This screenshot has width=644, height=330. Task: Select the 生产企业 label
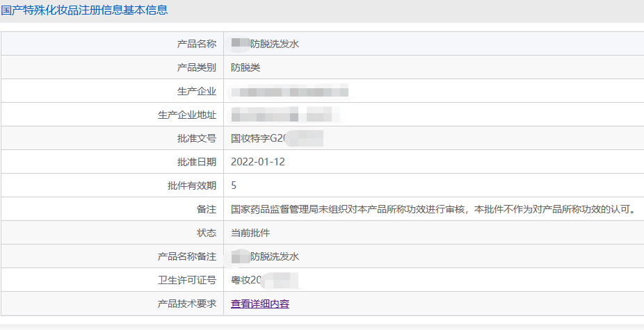coord(196,91)
